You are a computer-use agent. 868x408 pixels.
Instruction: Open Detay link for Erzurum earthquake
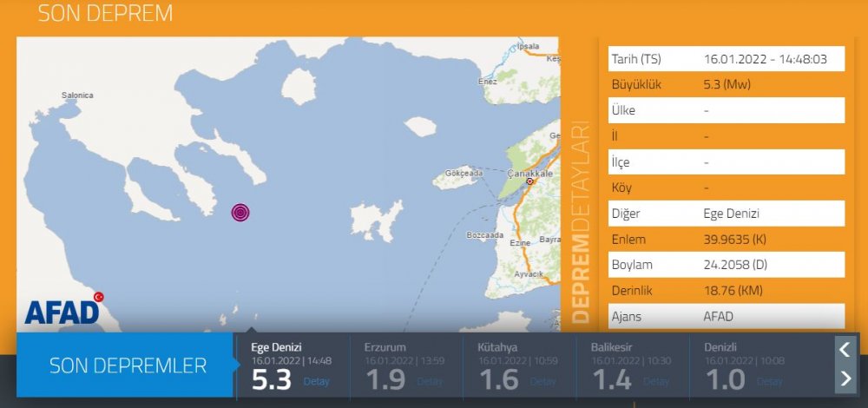(x=429, y=381)
